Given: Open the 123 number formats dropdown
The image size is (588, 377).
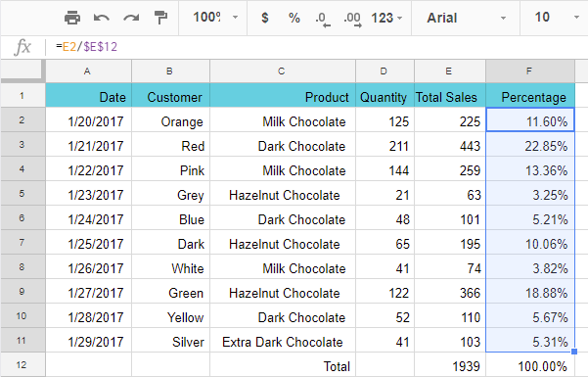Looking at the screenshot, I should (x=386, y=18).
